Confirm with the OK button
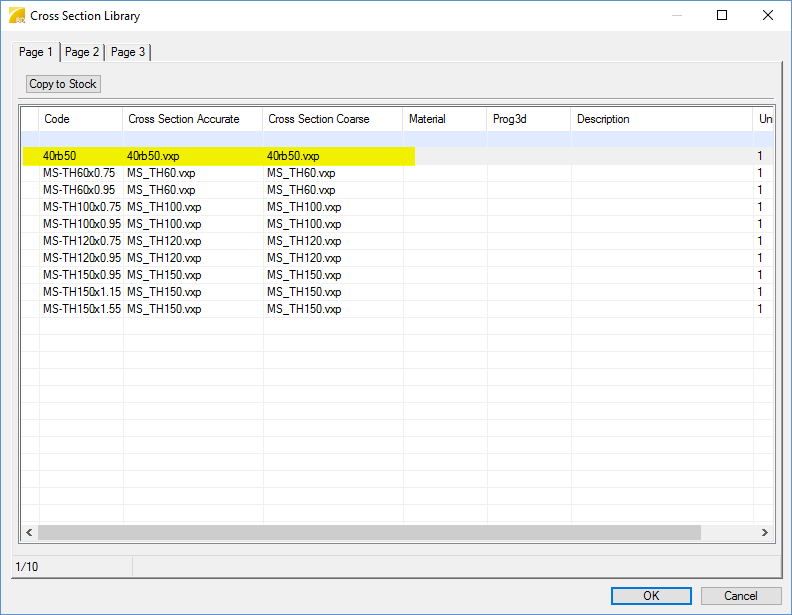792x615 pixels. point(651,596)
